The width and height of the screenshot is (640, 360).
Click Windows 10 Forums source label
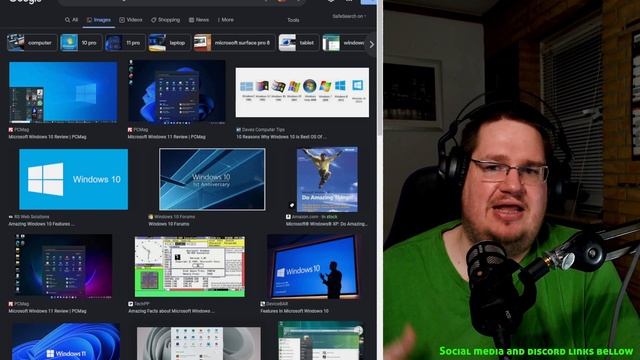[x=174, y=217]
